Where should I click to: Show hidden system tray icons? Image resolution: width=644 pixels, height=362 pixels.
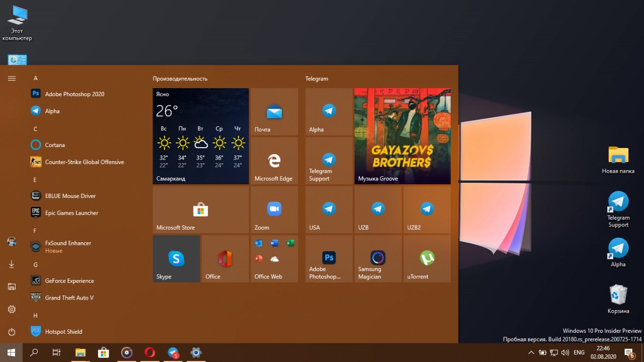531,352
